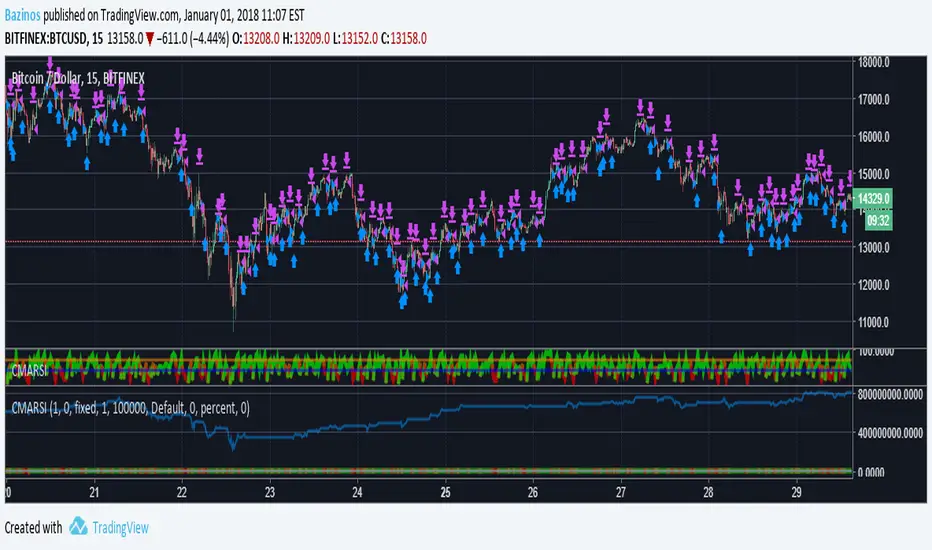
Task: Click the high price value H:13209.0
Action: [x=306, y=39]
